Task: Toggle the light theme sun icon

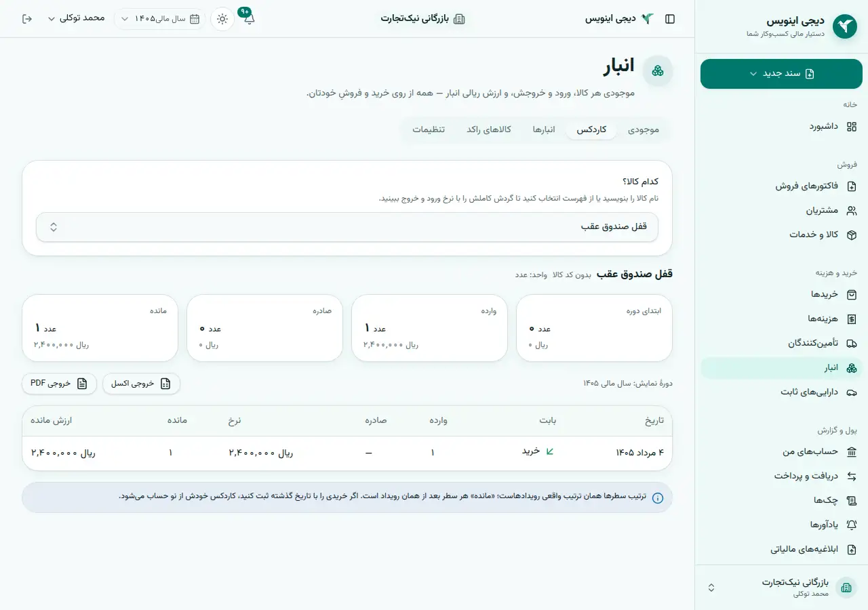Action: point(222,19)
